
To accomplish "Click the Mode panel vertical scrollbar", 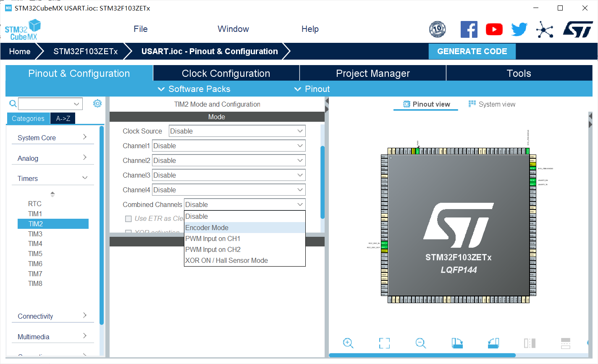I will click(x=323, y=182).
